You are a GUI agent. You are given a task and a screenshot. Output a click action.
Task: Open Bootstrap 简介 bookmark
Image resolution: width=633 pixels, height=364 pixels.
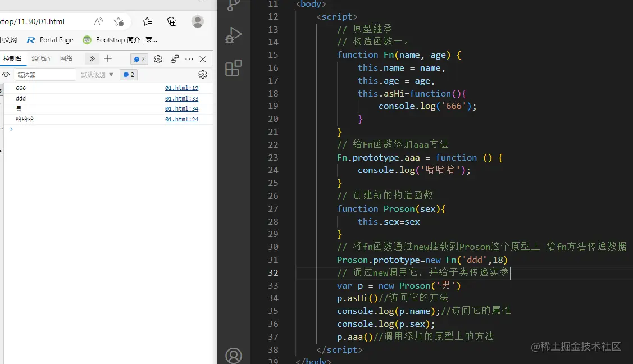(120, 40)
